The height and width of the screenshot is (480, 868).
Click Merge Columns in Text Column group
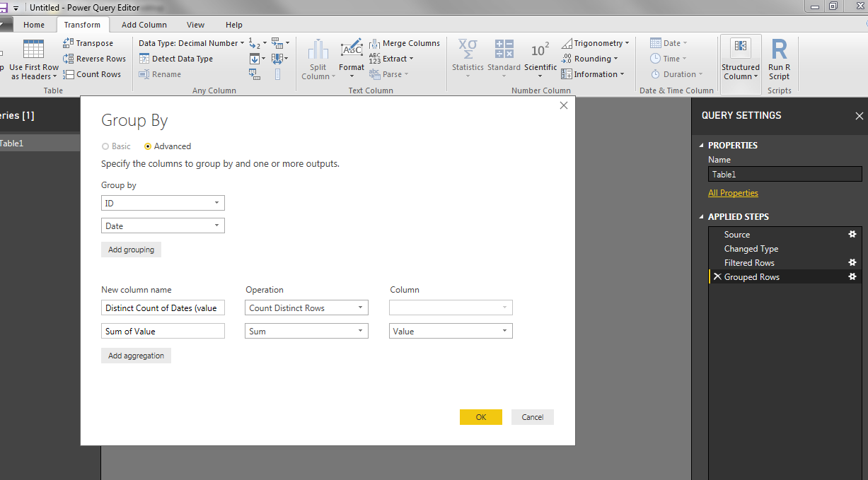404,43
